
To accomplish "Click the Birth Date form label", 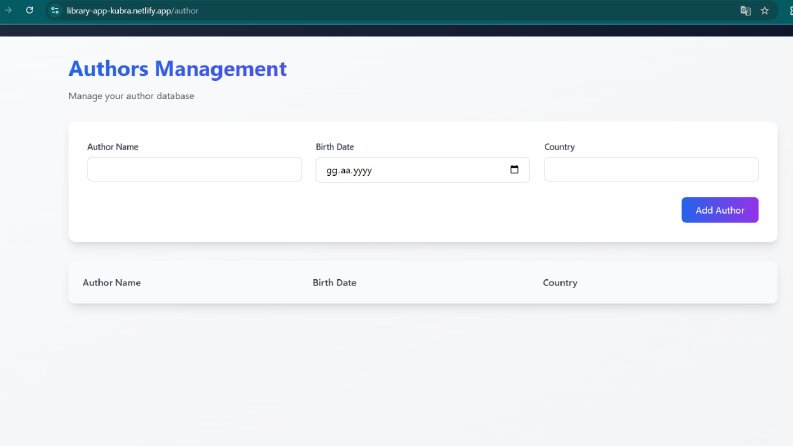I will pyautogui.click(x=335, y=147).
